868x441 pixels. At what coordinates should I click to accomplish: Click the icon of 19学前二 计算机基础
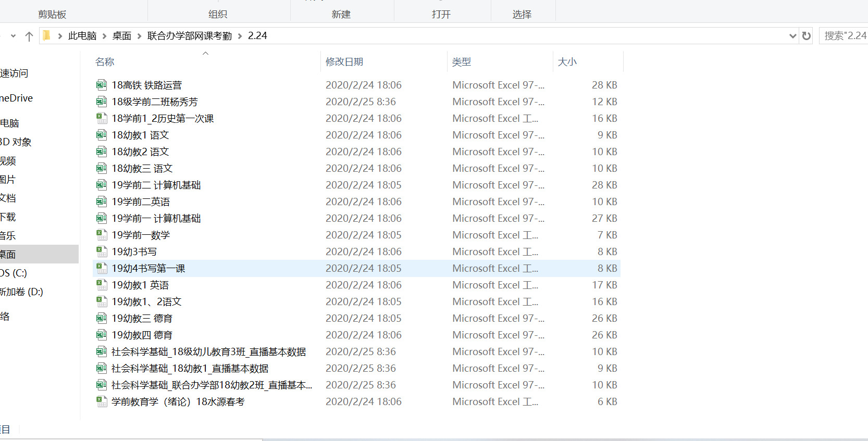(x=102, y=185)
